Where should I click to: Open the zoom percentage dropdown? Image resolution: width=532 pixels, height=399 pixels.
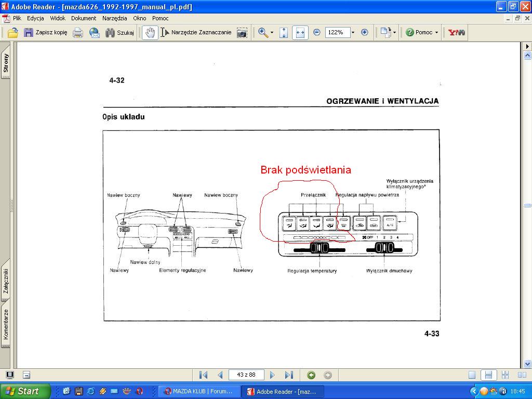(x=353, y=32)
